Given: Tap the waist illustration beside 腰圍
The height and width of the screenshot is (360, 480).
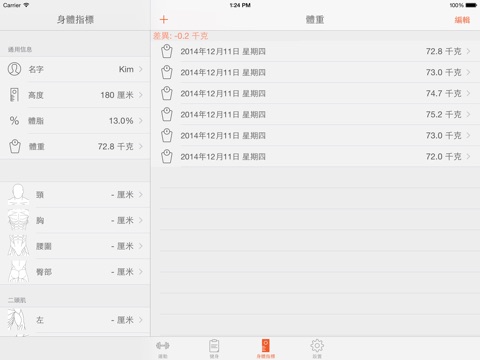Looking at the screenshot, I should 18,246.
